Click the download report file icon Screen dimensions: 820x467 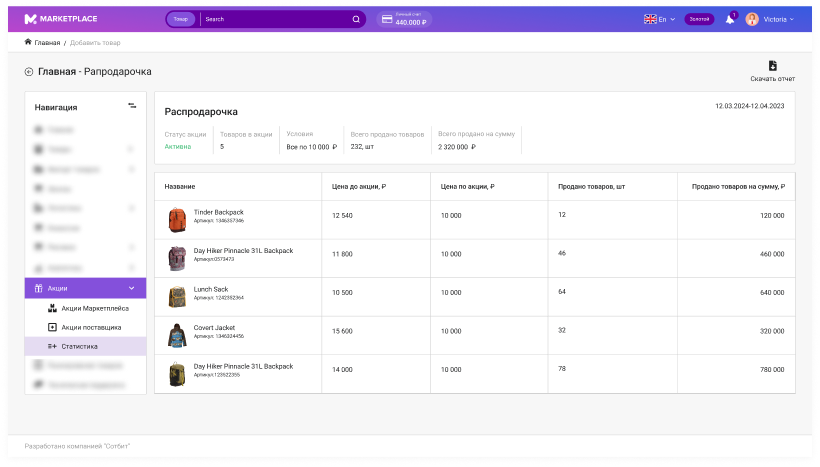(772, 66)
